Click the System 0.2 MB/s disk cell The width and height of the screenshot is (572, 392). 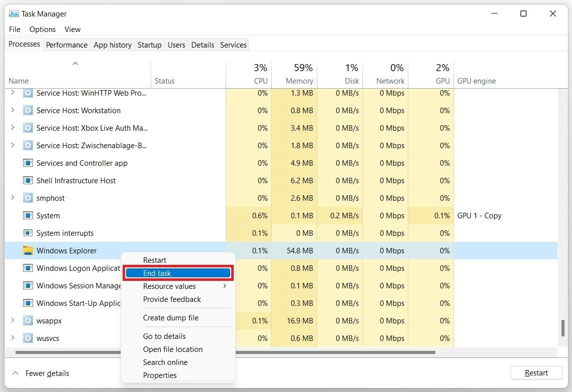tap(340, 216)
